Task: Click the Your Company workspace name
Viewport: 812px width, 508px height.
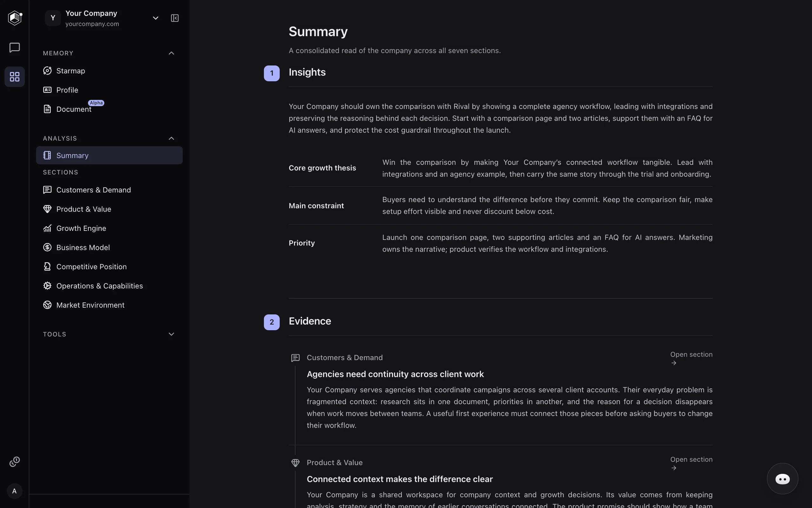Action: tap(91, 13)
